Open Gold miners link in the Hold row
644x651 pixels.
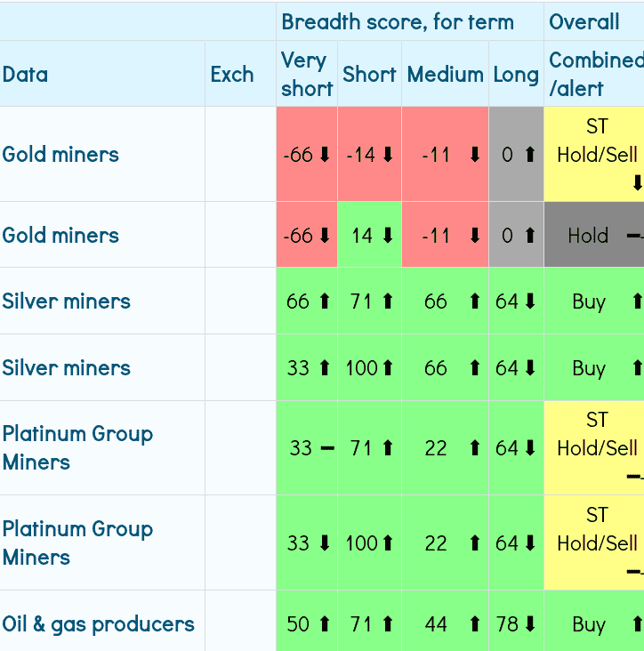pyautogui.click(x=60, y=236)
